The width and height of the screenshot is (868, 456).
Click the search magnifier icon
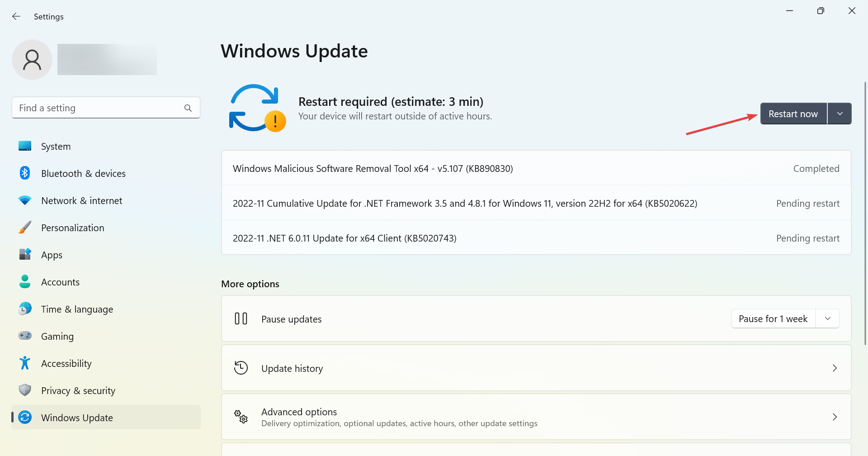[x=188, y=108]
